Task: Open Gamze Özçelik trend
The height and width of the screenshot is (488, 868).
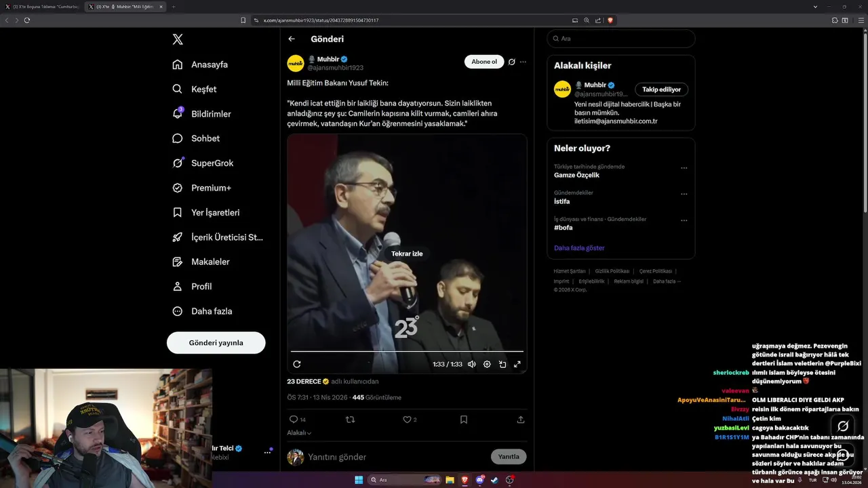Action: pyautogui.click(x=576, y=175)
